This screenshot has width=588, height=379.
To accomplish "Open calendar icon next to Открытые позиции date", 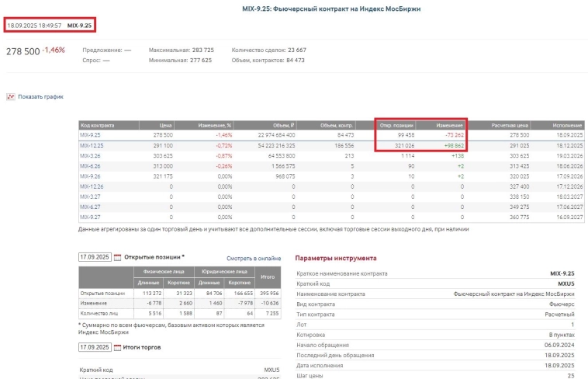I will 118,257.
